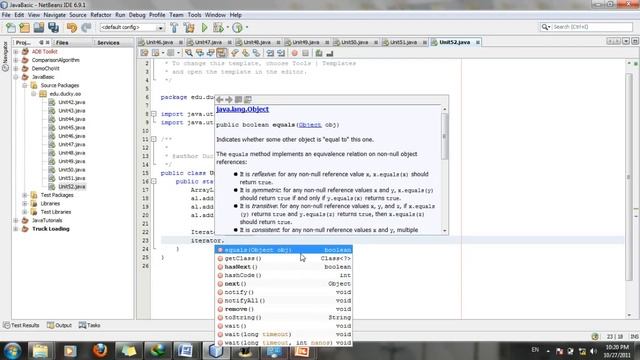The image size is (640, 360).
Task: Click the Find Previous Occurrence icon
Action: click(200, 53)
